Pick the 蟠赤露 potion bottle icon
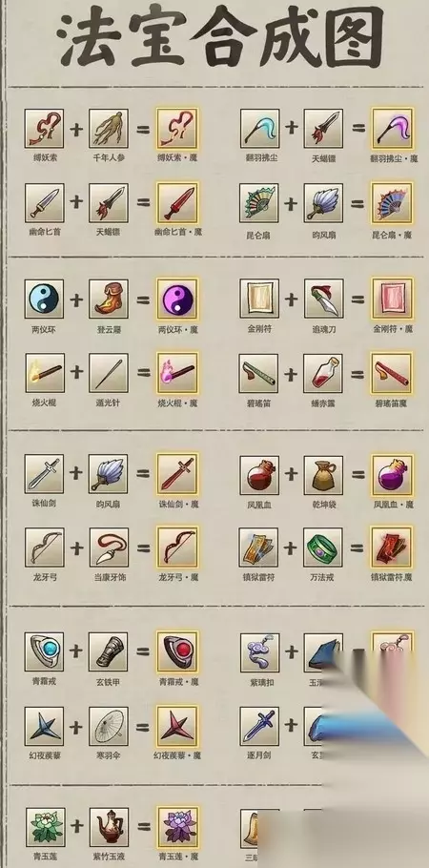Image resolution: width=429 pixels, height=868 pixels. click(x=324, y=373)
